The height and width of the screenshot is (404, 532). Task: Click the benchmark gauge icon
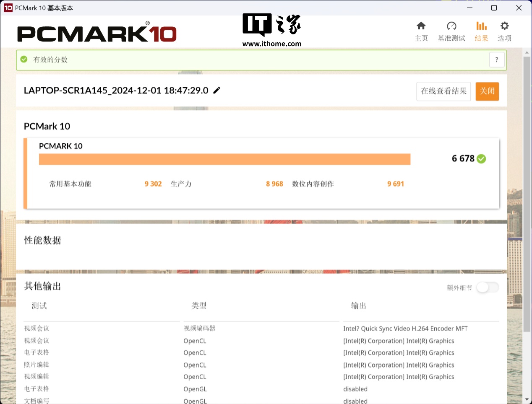(x=451, y=26)
